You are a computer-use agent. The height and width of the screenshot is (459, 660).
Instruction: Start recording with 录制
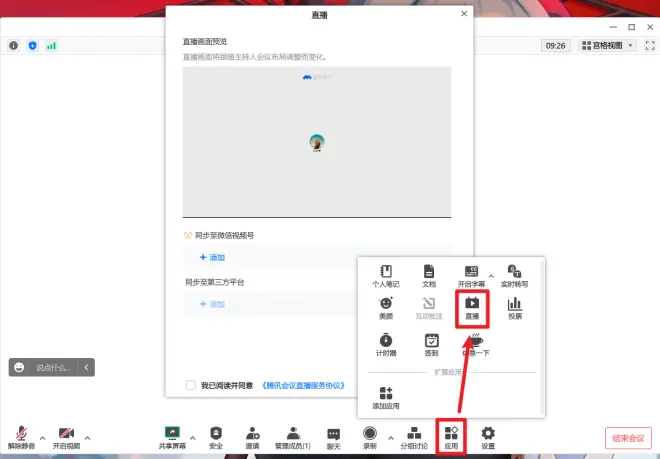pyautogui.click(x=370, y=438)
